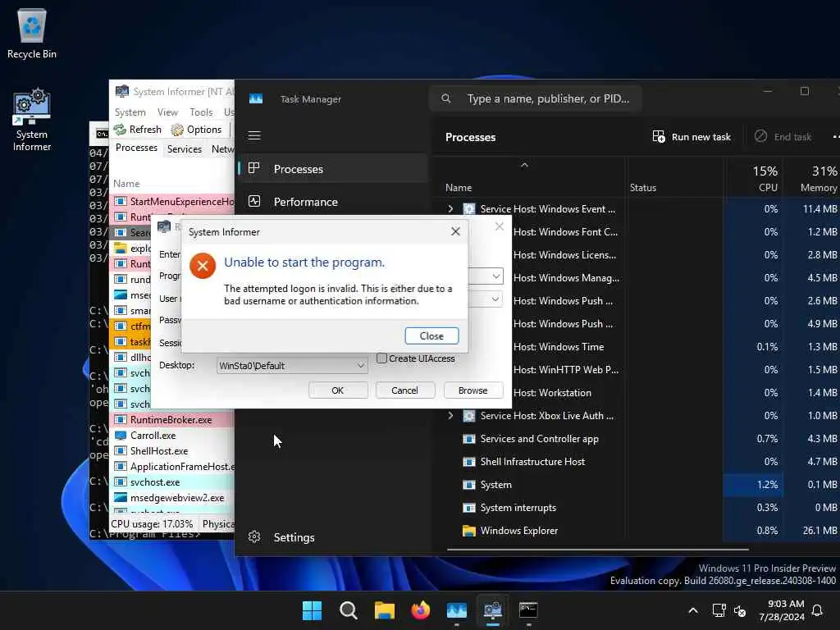Open the Windows Start button
Image resolution: width=840 pixels, height=630 pixels.
click(312, 610)
